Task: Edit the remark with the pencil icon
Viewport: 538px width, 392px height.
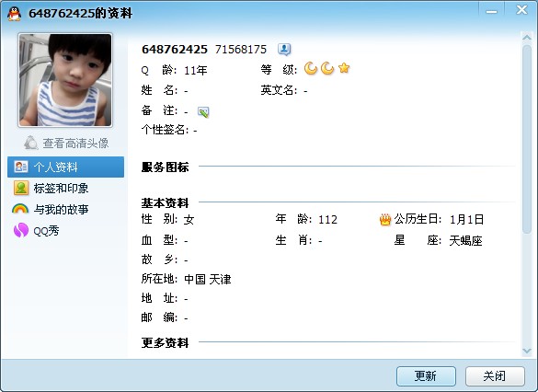Action: pos(203,112)
